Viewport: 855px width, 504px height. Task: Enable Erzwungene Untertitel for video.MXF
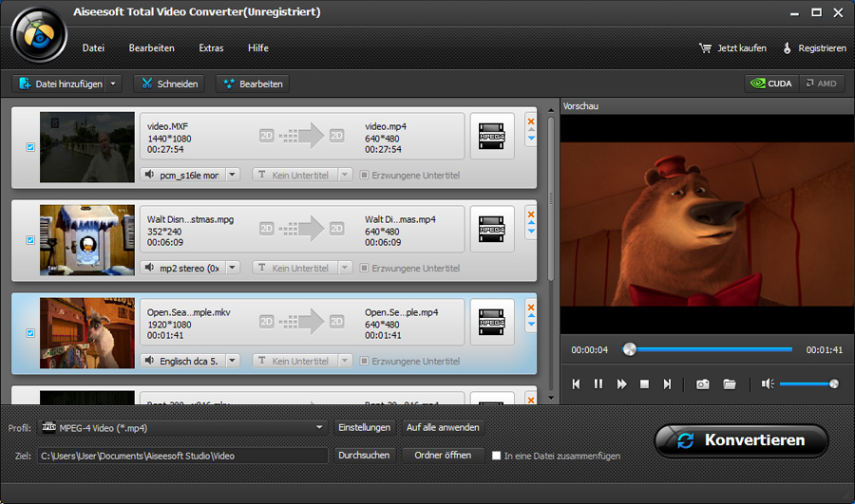coord(364,175)
